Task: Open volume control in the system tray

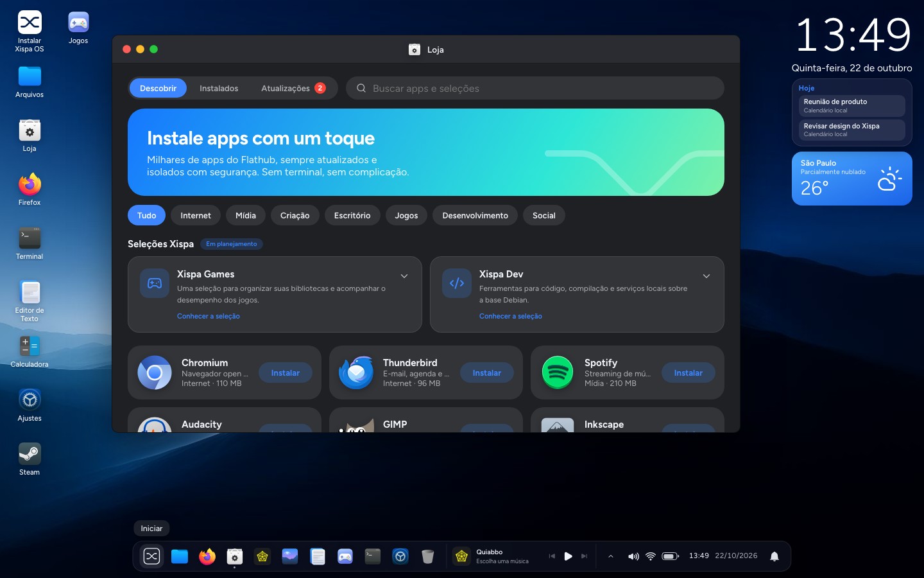Action: pyautogui.click(x=633, y=556)
